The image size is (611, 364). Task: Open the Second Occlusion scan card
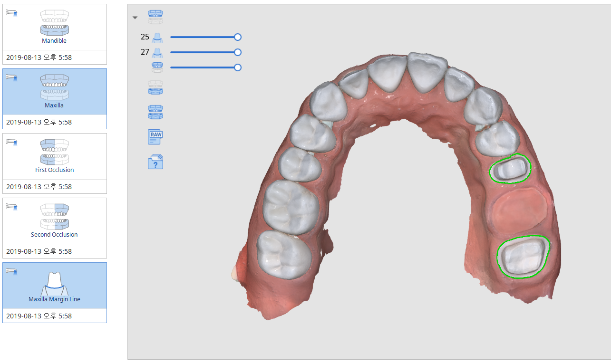55,228
